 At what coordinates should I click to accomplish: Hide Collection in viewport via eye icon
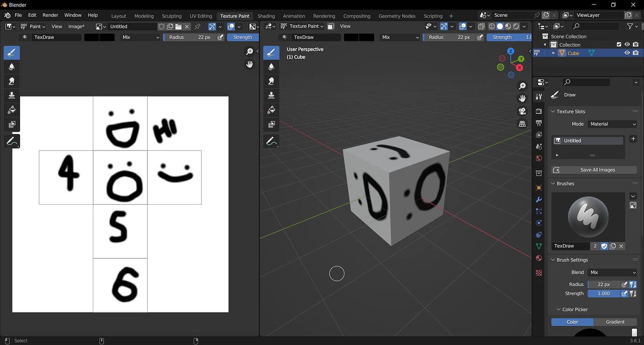tap(627, 45)
